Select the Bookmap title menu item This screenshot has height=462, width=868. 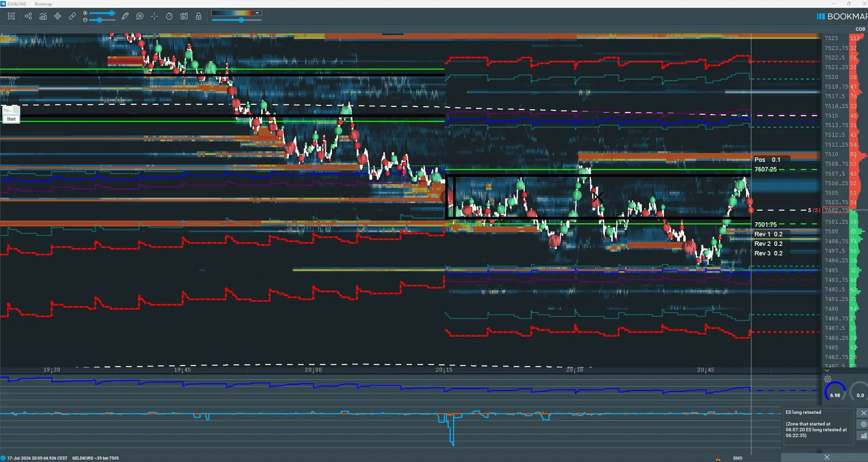tap(43, 4)
